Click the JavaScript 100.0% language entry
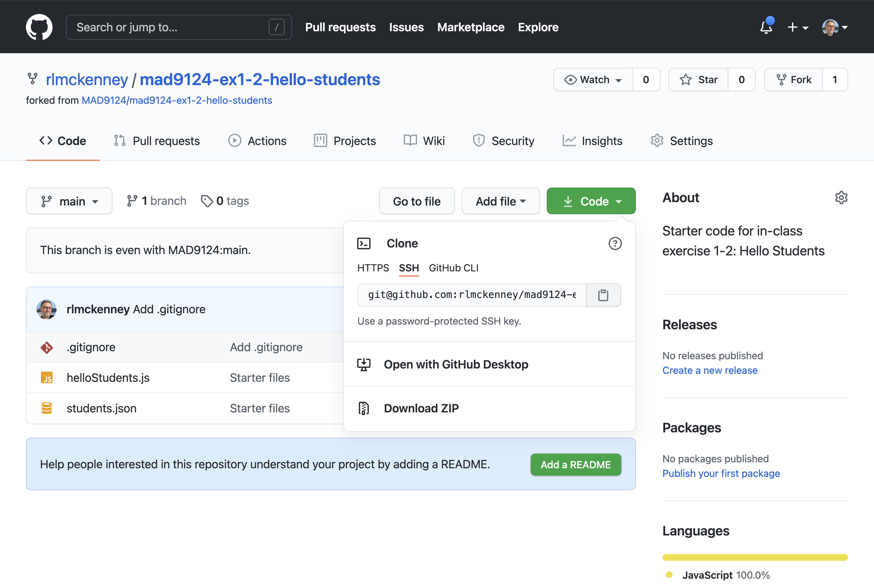Screen dimensions: 874x588 tap(718, 575)
